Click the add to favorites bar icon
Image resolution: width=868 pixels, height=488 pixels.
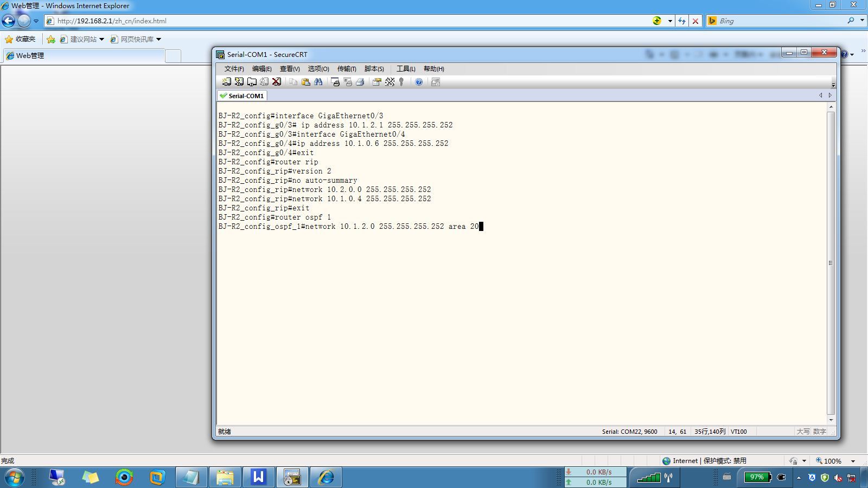point(51,39)
